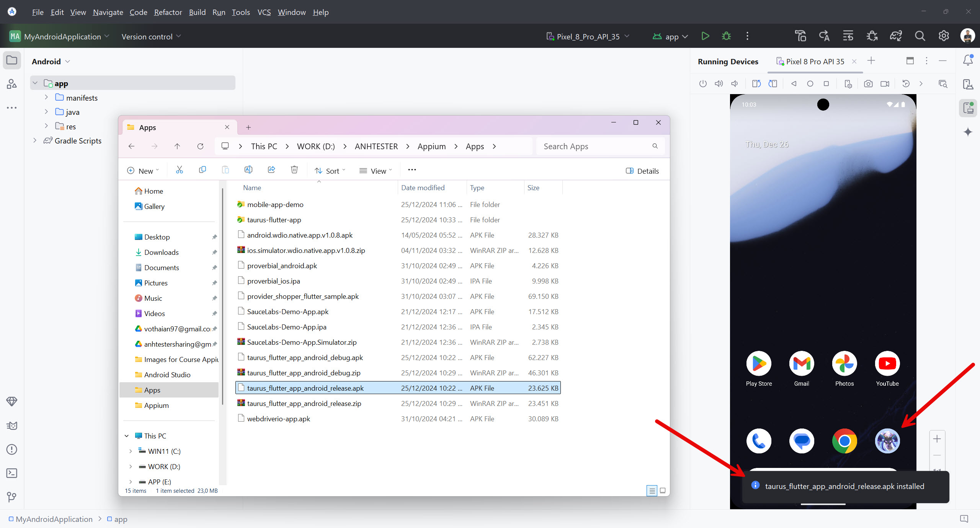The height and width of the screenshot is (528, 980).
Task: Open MyAndroidApplication project dropdown
Action: tap(59, 36)
